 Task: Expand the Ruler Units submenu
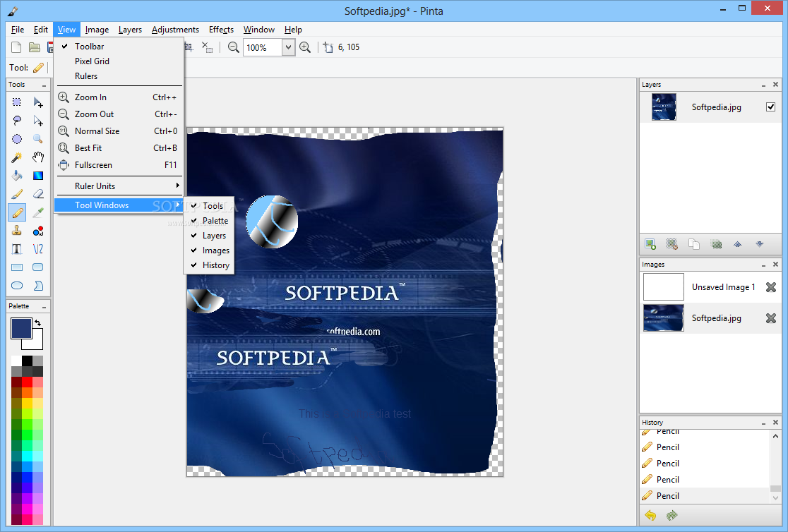click(119, 186)
